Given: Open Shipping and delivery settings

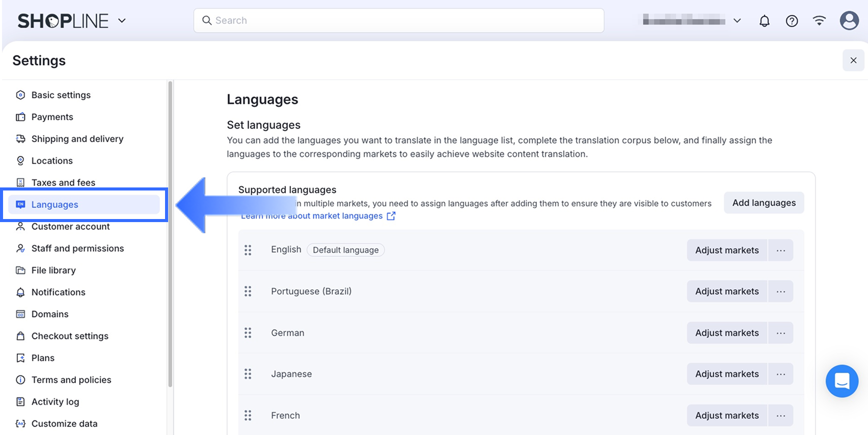Looking at the screenshot, I should pos(77,139).
